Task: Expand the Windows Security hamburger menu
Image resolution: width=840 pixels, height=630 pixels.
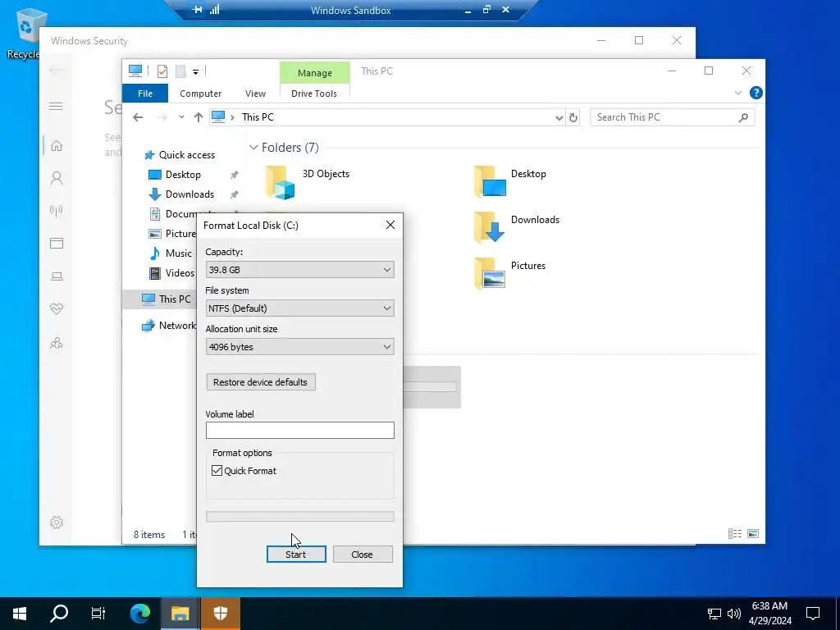Action: pos(56,106)
